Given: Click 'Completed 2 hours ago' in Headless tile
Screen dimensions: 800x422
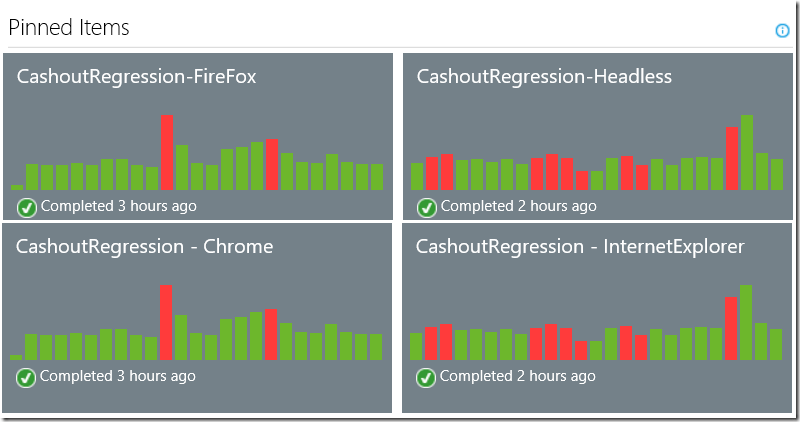Looking at the screenshot, I should pos(519,206).
